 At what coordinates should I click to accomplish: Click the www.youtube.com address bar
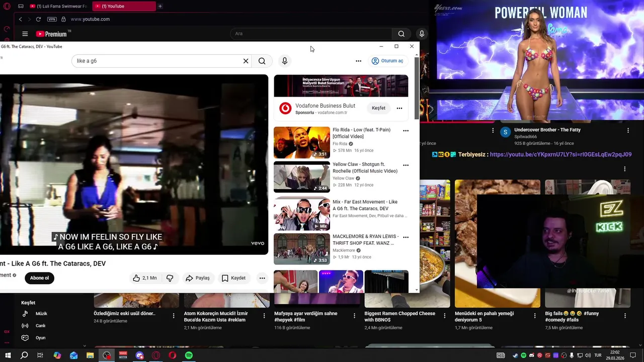(x=90, y=19)
